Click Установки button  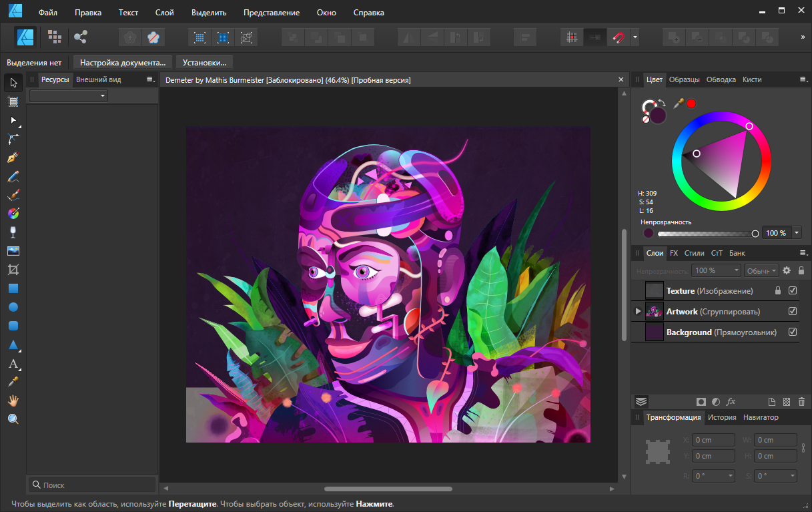[205, 63]
